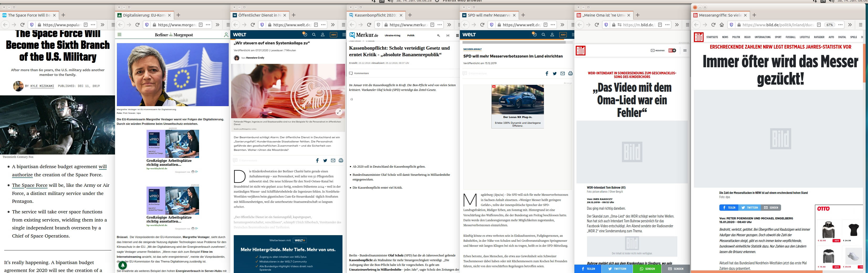Share Öffentlicher Dienst article on Twitter

tap(325, 161)
